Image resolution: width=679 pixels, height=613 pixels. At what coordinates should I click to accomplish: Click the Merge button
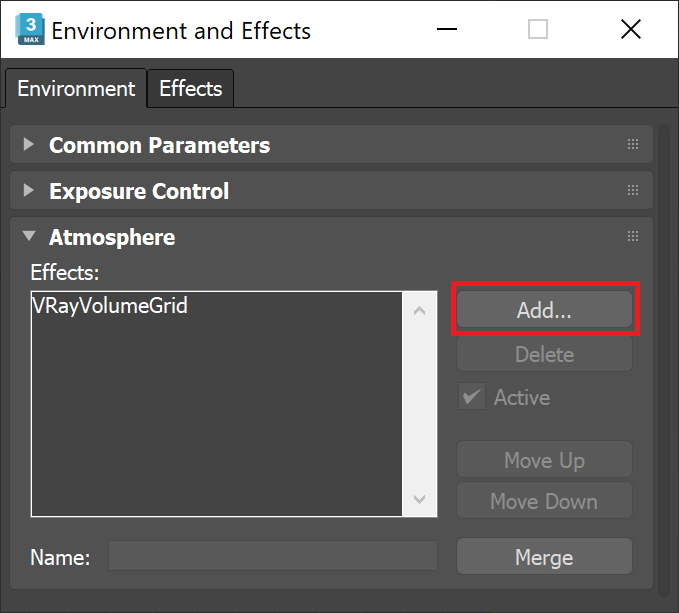pos(544,557)
